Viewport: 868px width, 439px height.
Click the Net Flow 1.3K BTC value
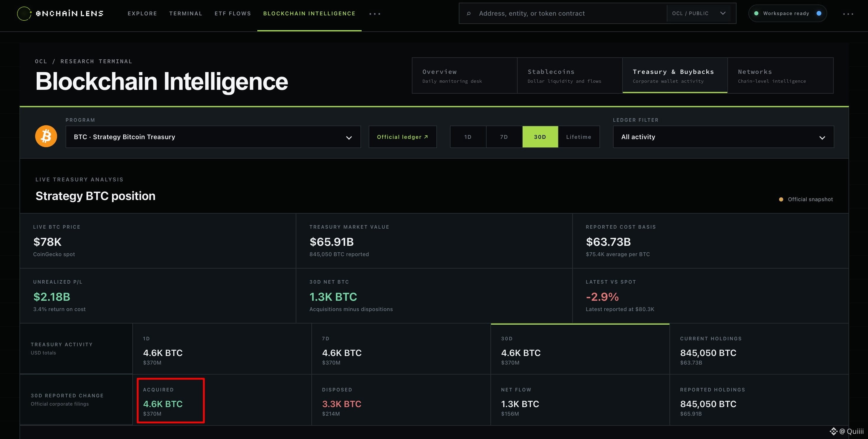coord(520,404)
